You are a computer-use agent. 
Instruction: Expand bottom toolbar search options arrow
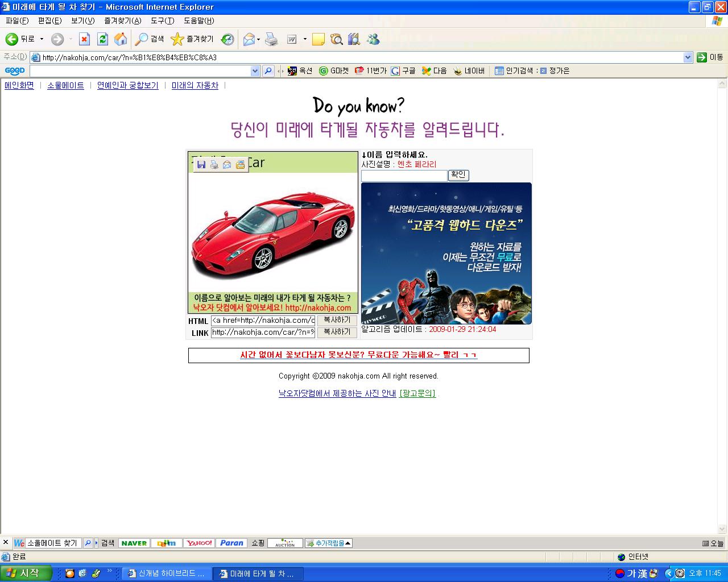97,543
